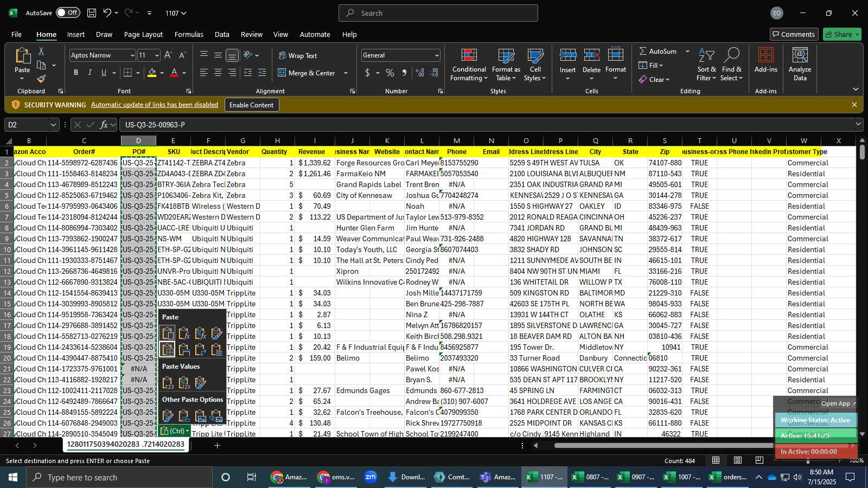Click the Cut scissors icon

tap(41, 51)
